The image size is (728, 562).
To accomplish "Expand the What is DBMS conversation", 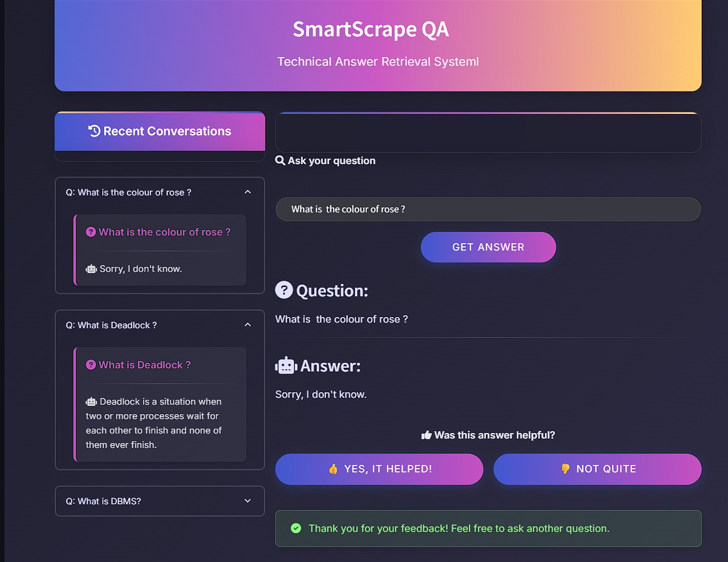I will point(248,501).
